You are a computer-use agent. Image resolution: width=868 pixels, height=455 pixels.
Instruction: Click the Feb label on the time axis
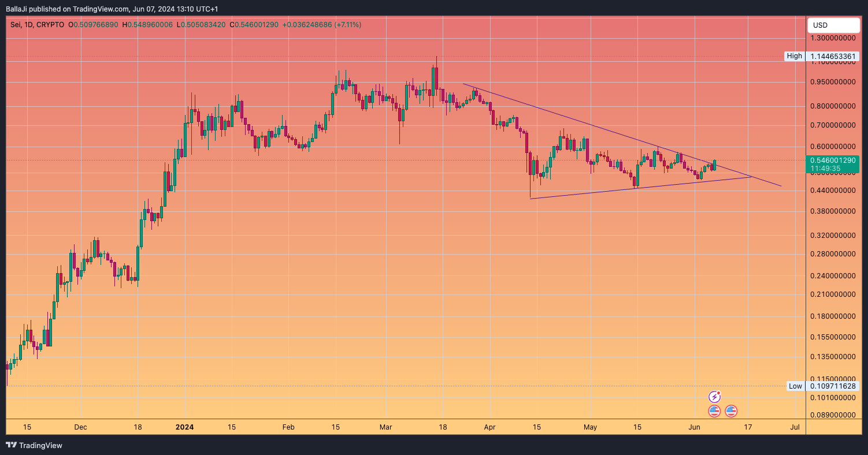288,427
